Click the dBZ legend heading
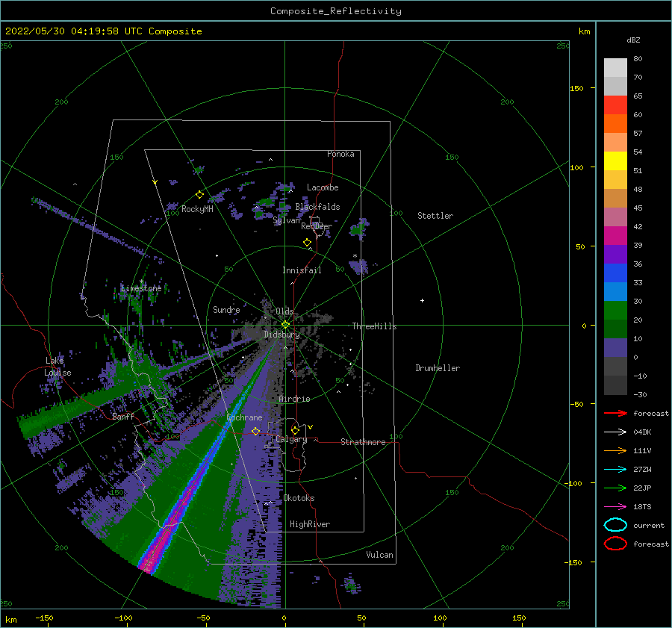This screenshot has width=672, height=628. tap(633, 40)
